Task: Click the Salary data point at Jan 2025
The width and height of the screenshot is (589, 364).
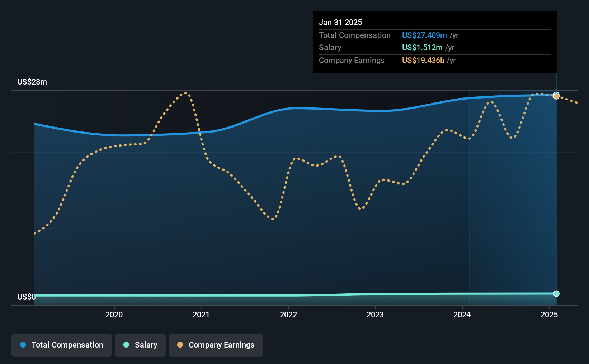Action: 556,294
